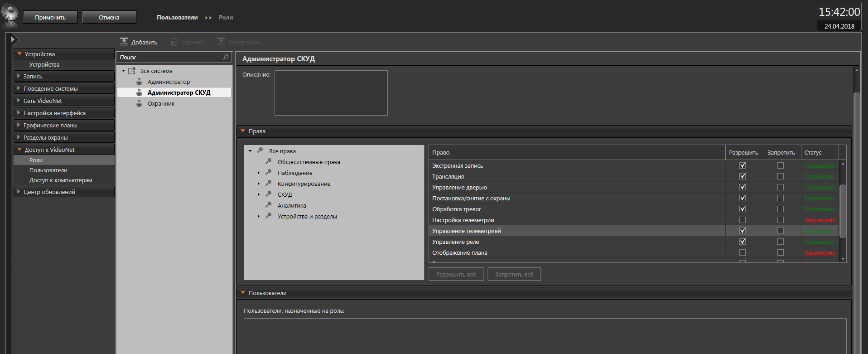Click the key icon beside Общесистемные права

pyautogui.click(x=269, y=161)
